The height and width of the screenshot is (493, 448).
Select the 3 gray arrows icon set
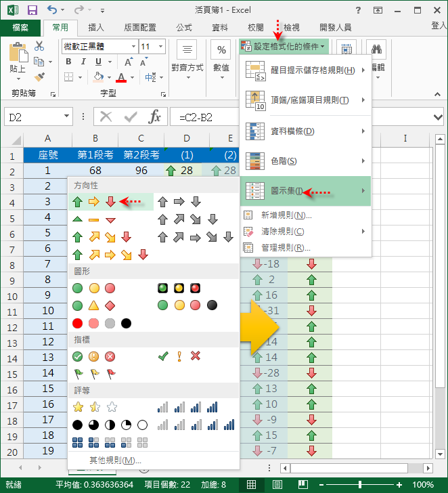tap(179, 202)
